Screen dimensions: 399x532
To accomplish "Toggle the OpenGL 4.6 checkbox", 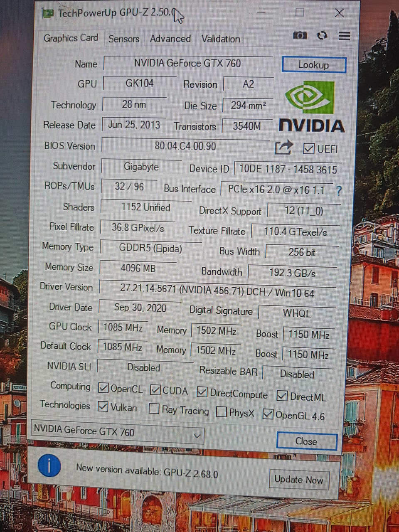I will (x=268, y=414).
